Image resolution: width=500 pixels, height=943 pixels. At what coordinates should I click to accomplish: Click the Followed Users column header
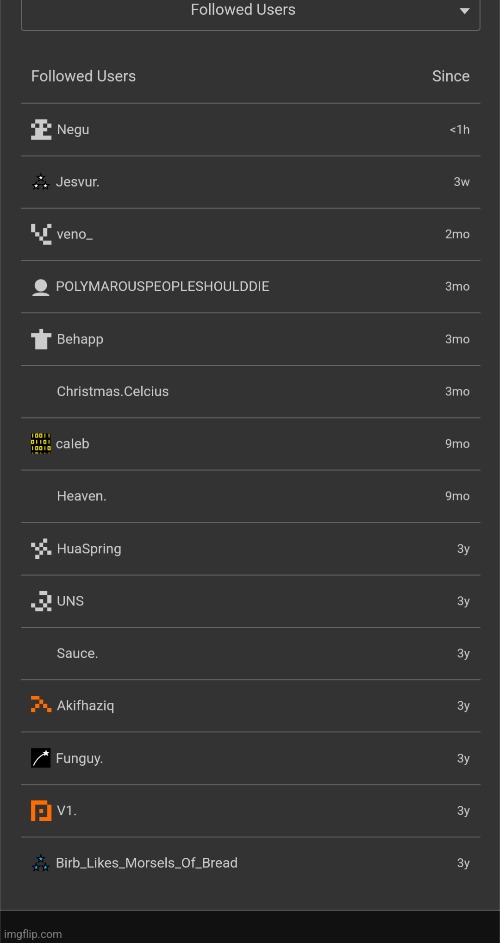tap(83, 76)
